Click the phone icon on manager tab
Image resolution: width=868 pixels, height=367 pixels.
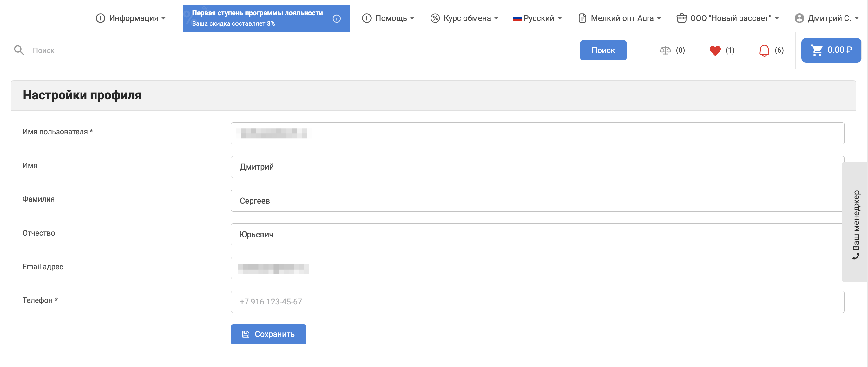tap(856, 257)
